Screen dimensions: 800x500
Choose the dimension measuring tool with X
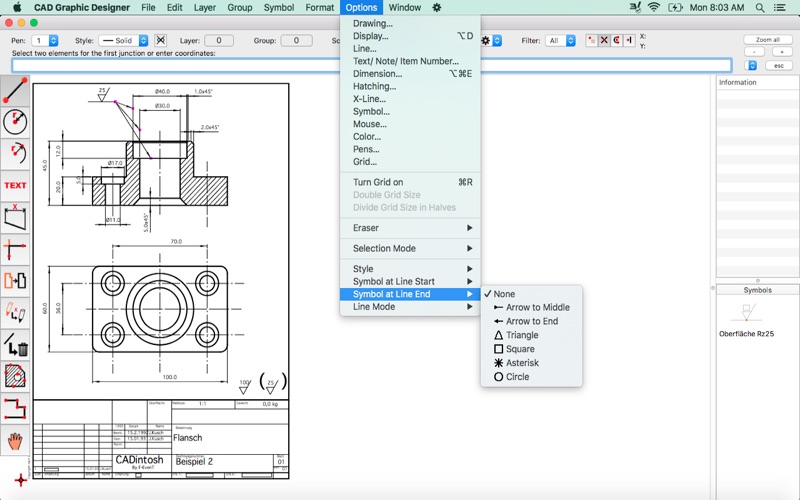tap(15, 217)
